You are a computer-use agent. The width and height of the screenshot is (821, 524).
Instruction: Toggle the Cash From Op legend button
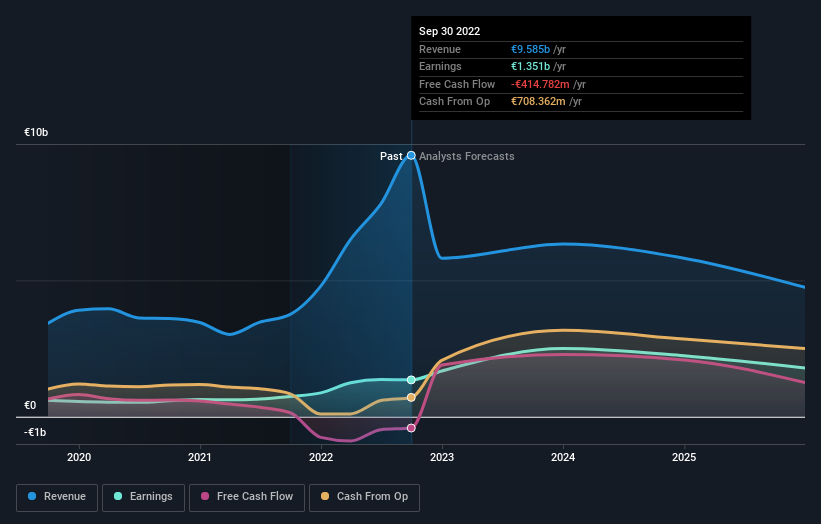(x=364, y=497)
